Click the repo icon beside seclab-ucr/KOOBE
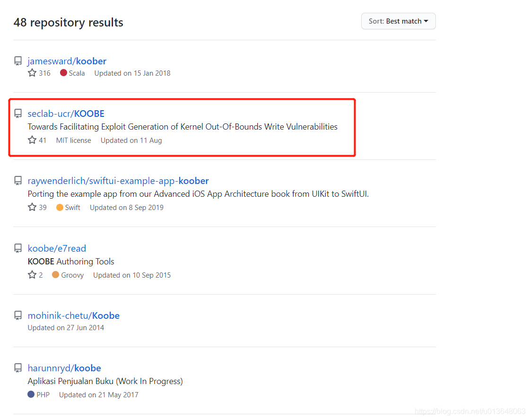Screen dimensions: 530x420 18,114
